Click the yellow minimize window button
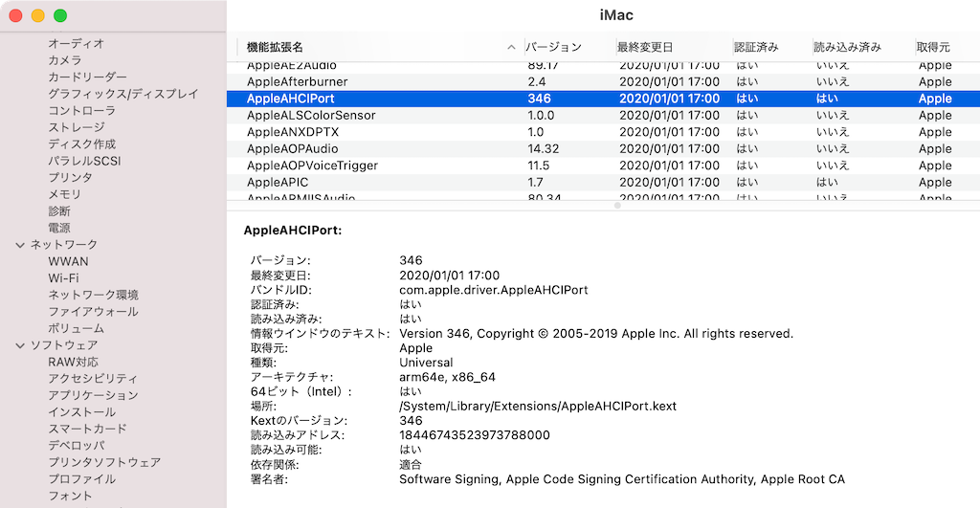This screenshot has height=508, width=980. click(x=38, y=15)
